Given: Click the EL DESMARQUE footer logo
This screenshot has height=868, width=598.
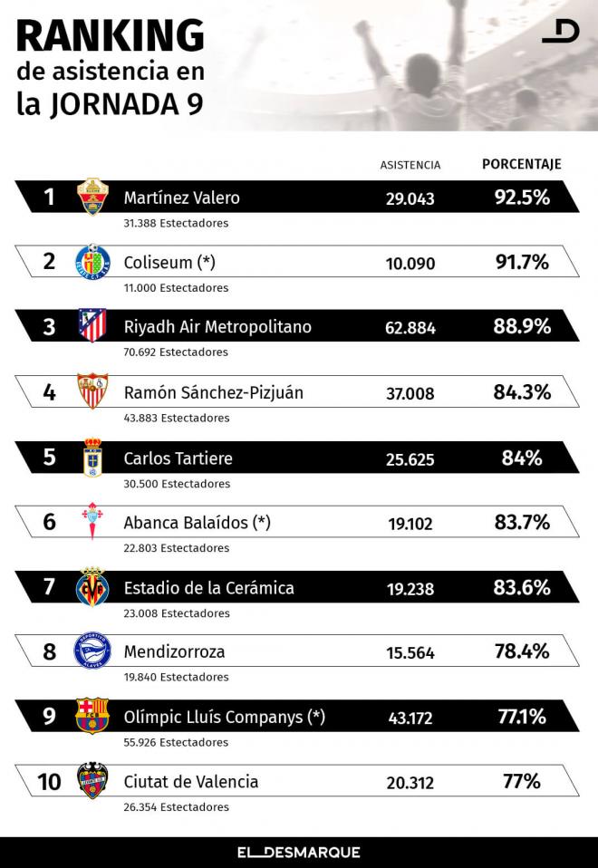Looking at the screenshot, I should (299, 853).
